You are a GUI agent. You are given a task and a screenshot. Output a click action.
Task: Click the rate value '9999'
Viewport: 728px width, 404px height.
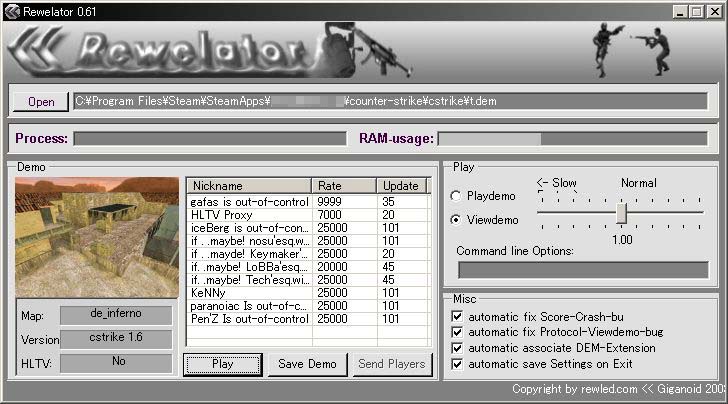click(x=329, y=202)
